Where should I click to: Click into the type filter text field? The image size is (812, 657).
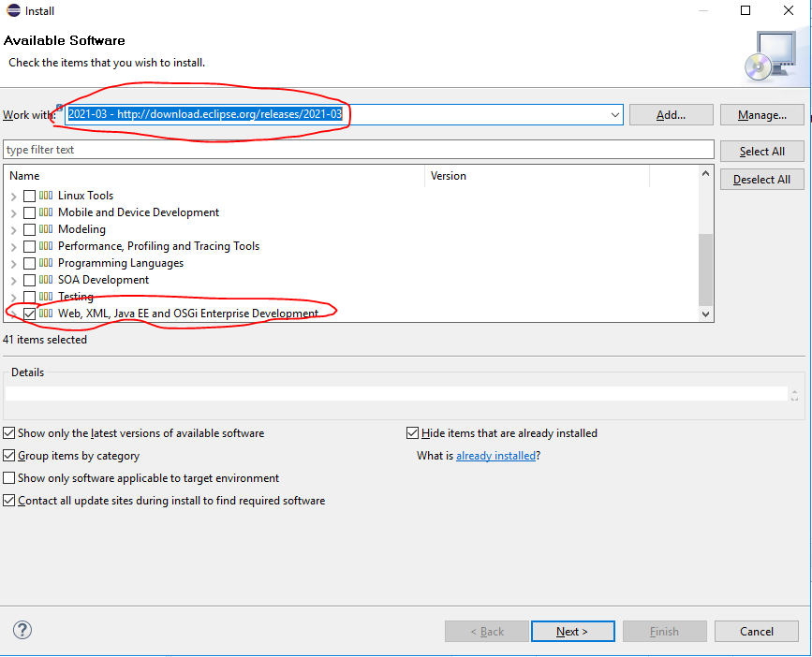pos(359,150)
